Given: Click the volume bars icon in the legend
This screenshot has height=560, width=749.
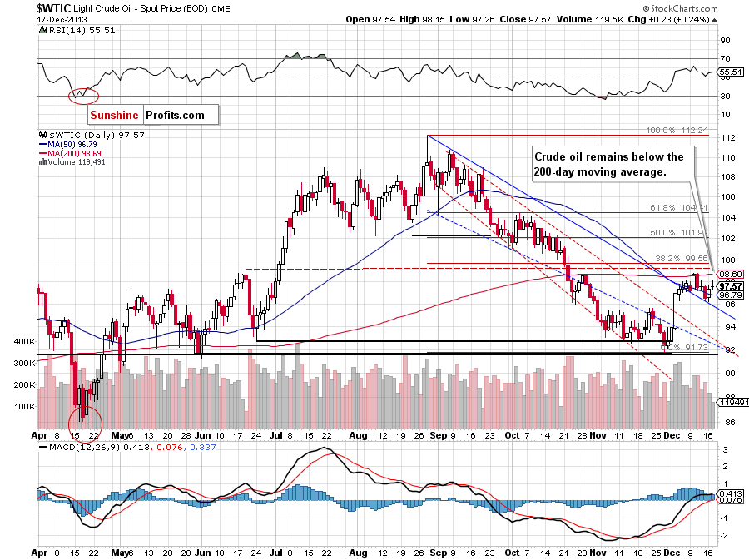Looking at the screenshot, I should click(42, 161).
